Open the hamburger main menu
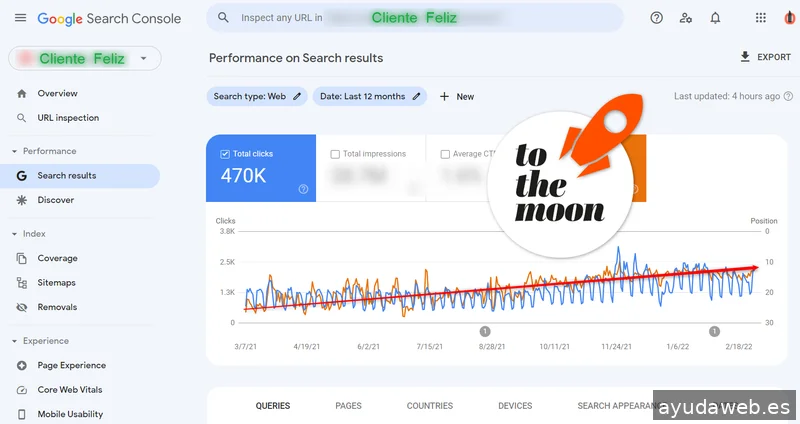Screen dimensions: 800x424 point(20,19)
